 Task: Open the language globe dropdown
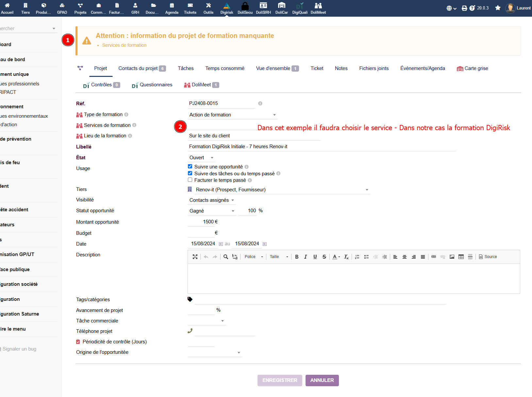tap(451, 8)
